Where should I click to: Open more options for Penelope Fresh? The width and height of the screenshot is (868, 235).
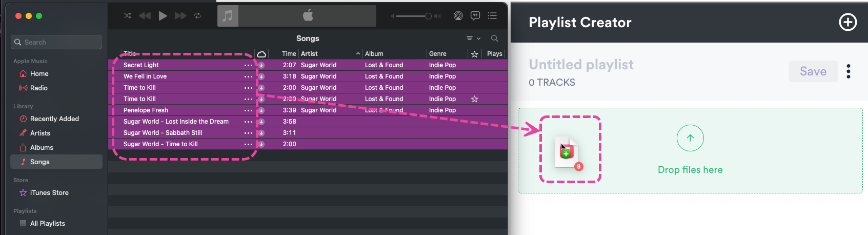coord(248,110)
